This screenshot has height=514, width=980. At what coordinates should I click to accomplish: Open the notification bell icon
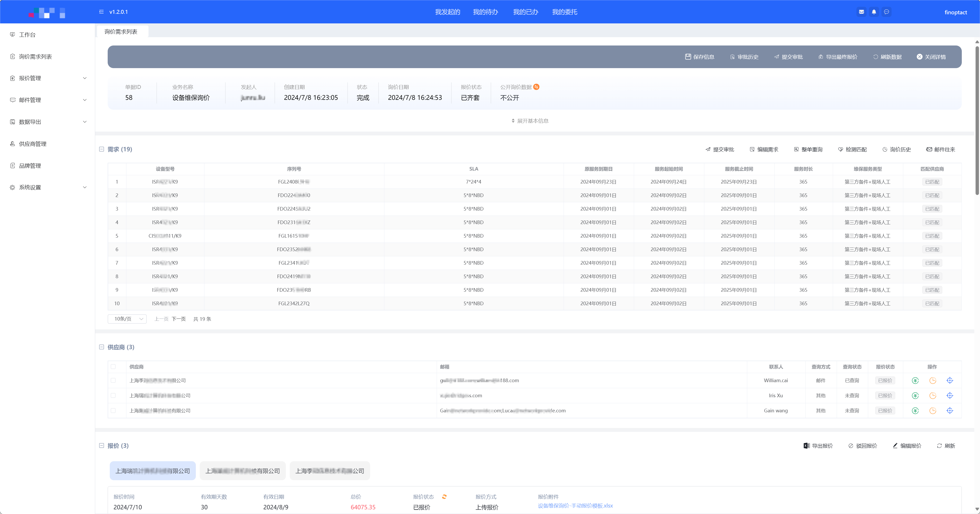pos(874,12)
